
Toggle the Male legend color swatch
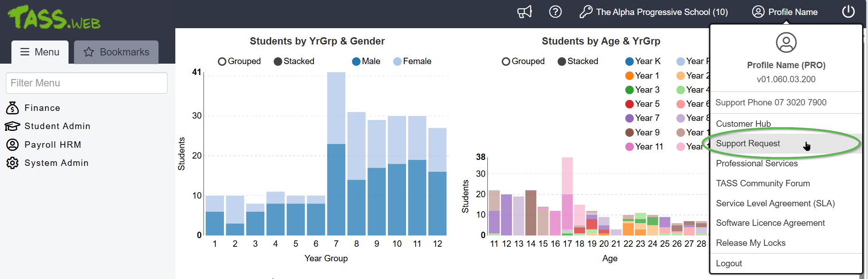pos(356,61)
